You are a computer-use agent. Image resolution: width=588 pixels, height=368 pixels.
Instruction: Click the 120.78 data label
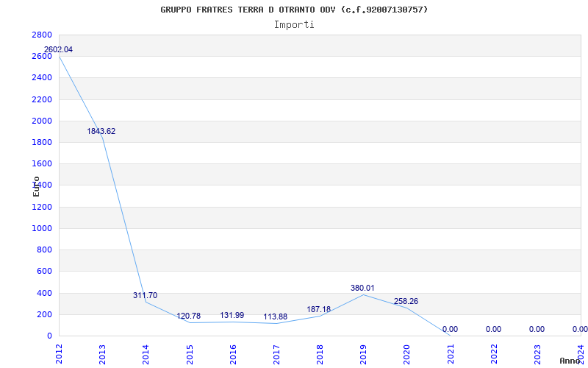coord(189,316)
